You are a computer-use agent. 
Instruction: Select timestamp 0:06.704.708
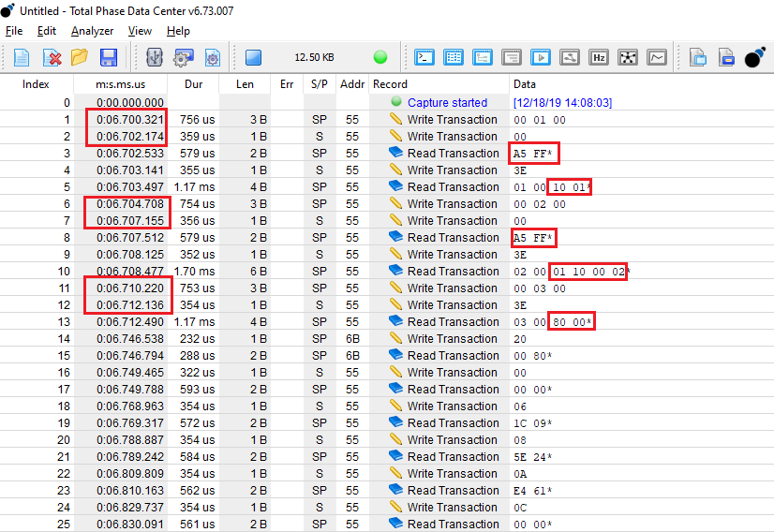click(130, 204)
